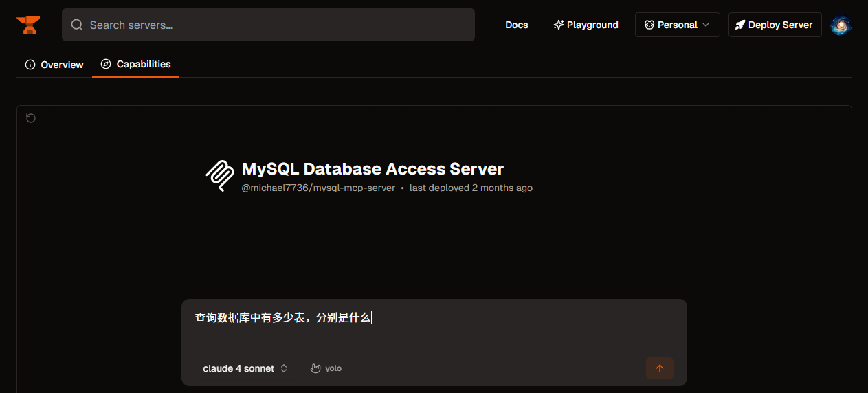Click the MySQL server logo icon
This screenshot has width=868, height=393.
tap(220, 176)
